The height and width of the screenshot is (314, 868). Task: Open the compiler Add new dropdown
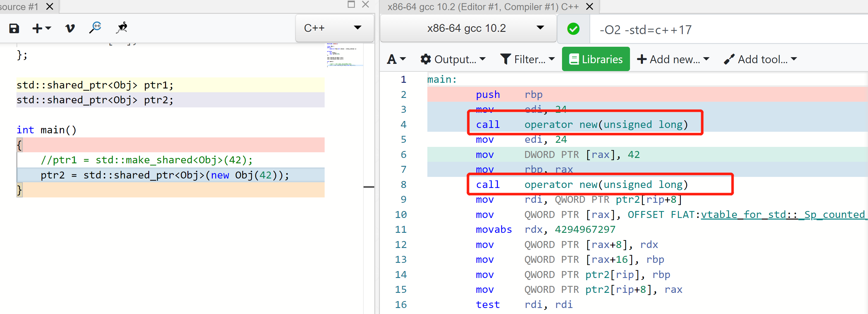(x=673, y=59)
